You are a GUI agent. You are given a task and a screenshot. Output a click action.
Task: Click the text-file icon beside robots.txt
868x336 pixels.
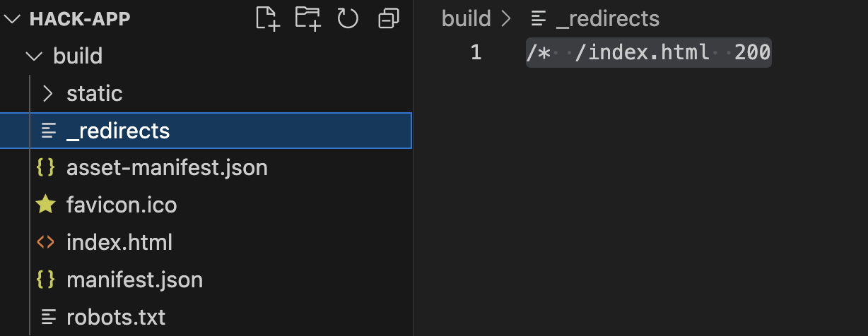48,317
